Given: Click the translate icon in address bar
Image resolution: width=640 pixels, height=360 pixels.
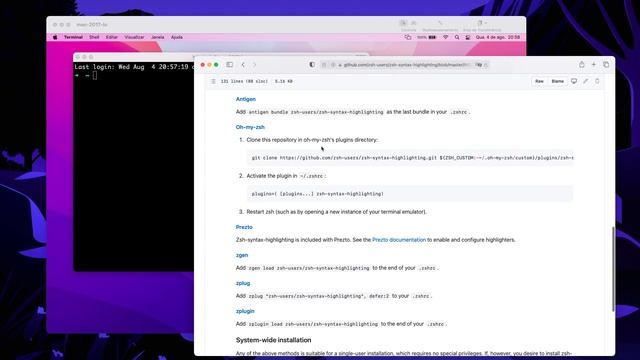Looking at the screenshot, I should tap(479, 64).
